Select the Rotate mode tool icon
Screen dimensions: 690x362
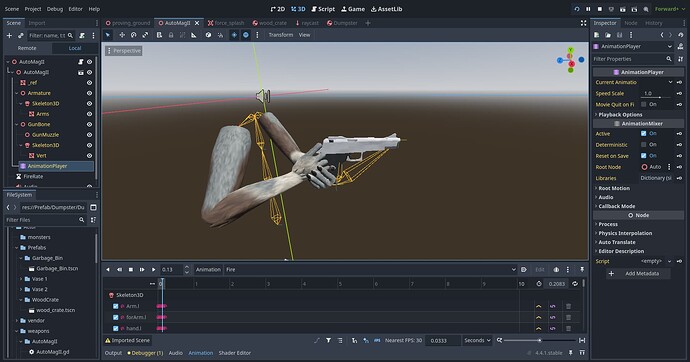[x=133, y=35]
